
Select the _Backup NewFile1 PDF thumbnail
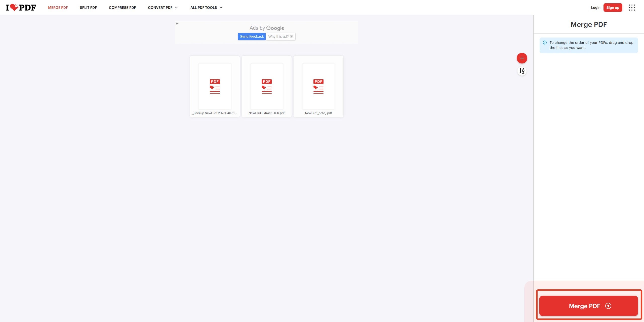click(215, 87)
